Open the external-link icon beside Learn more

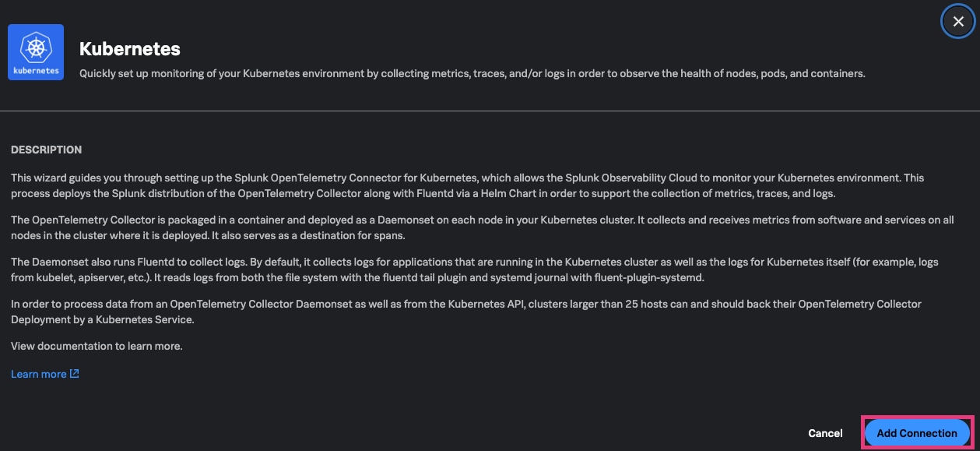pyautogui.click(x=75, y=374)
